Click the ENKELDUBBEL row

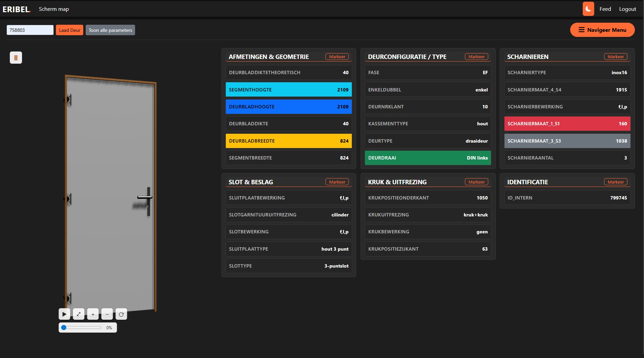coord(428,90)
